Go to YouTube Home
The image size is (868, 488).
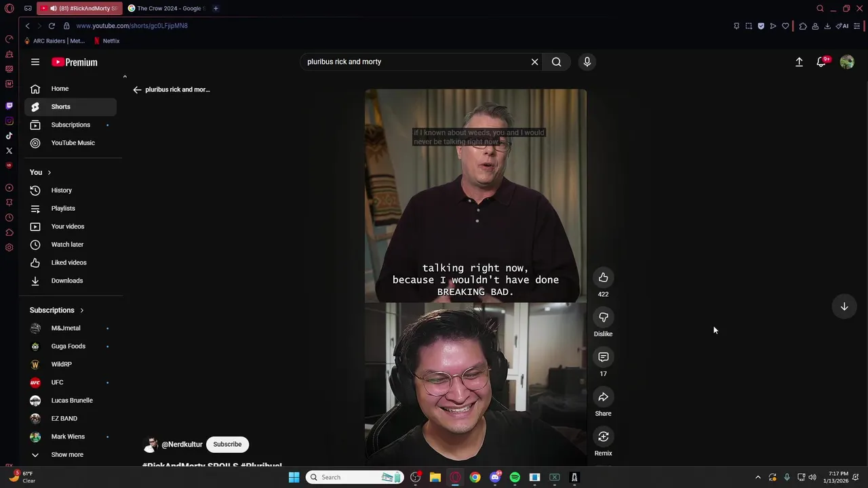[x=71, y=89]
